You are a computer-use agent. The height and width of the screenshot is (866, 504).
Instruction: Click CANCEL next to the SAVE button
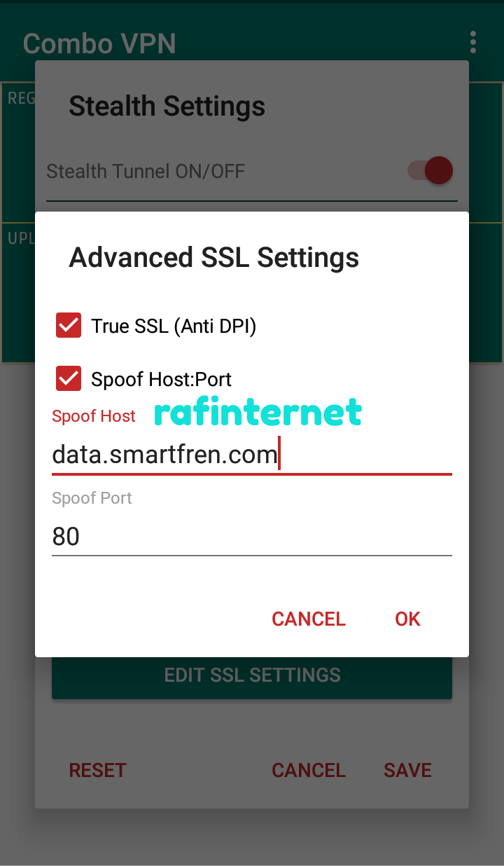click(309, 770)
